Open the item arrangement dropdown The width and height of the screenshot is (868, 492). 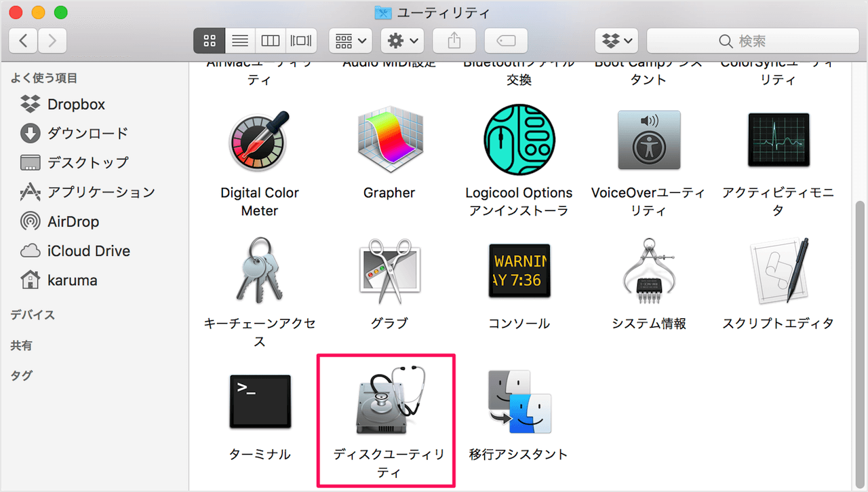click(x=351, y=41)
